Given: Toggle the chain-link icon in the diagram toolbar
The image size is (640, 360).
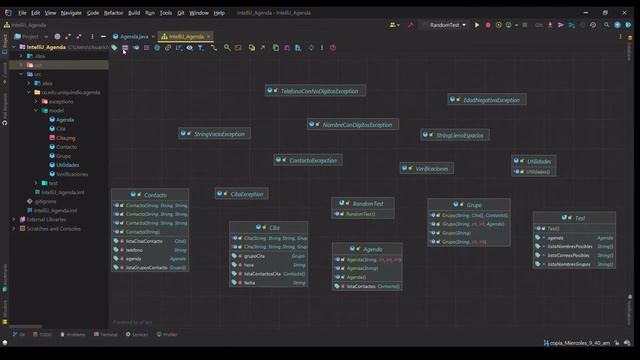Looking at the screenshot, I should click(x=168, y=48).
